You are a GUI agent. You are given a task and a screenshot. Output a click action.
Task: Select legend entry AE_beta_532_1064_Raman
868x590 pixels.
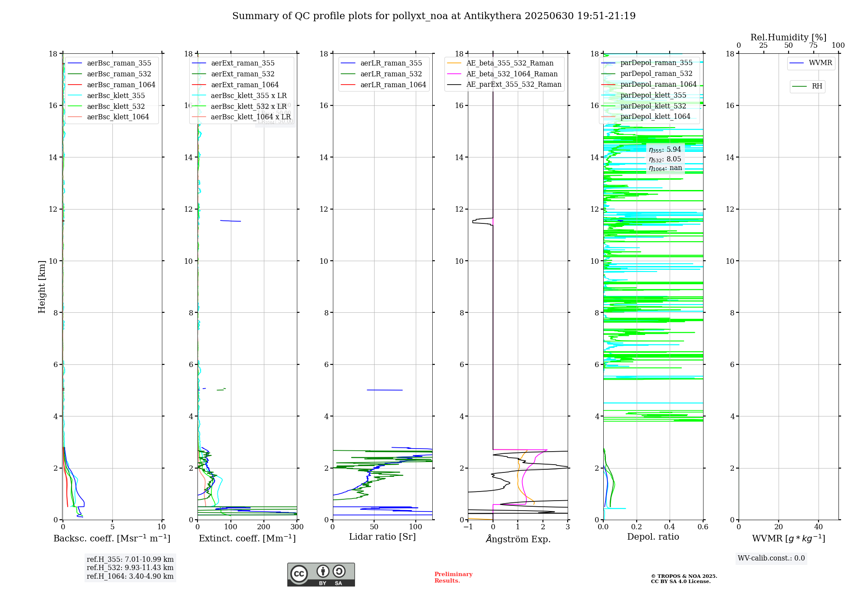pyautogui.click(x=503, y=74)
